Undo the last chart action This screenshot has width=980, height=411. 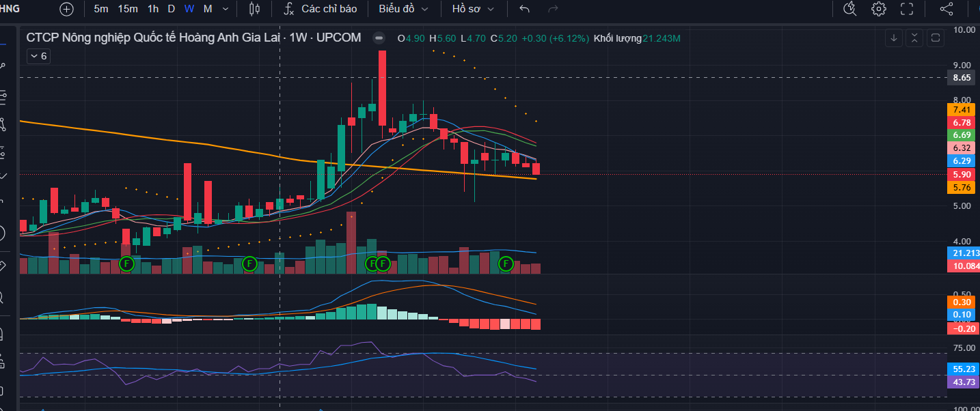click(524, 9)
